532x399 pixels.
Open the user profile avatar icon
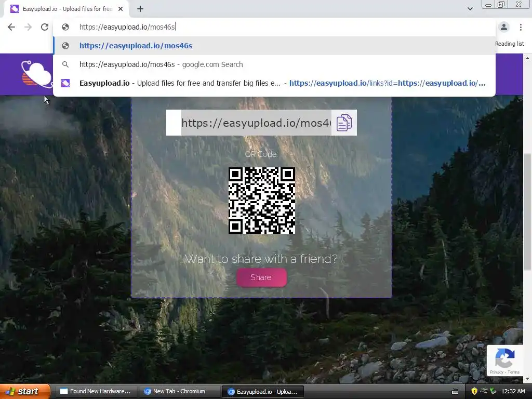coord(504,27)
